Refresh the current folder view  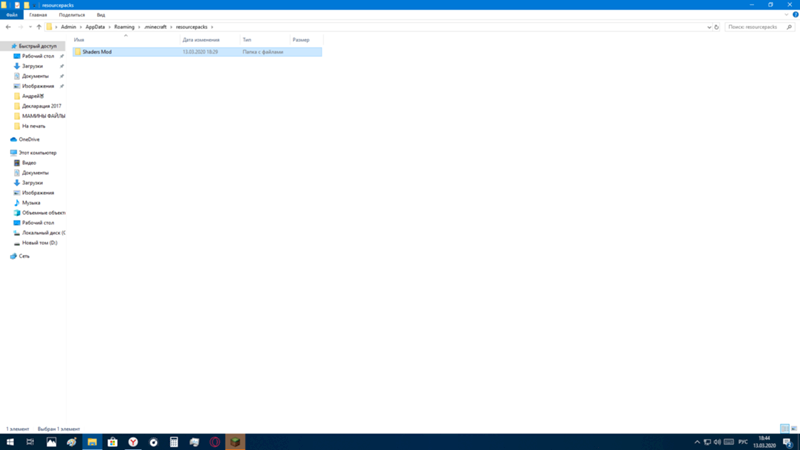pos(717,27)
